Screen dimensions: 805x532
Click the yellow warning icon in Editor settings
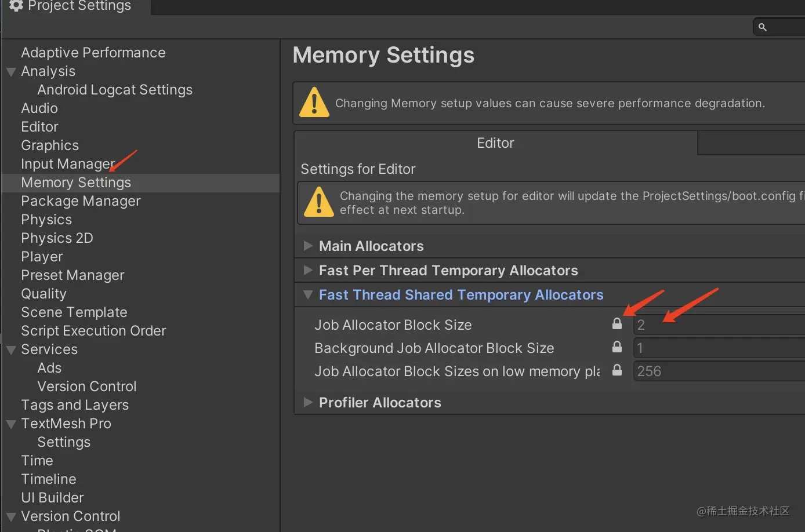[318, 202]
